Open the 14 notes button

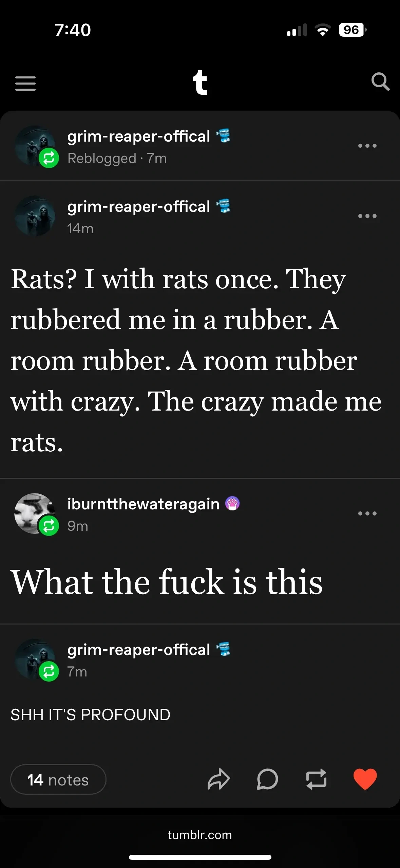tap(58, 780)
